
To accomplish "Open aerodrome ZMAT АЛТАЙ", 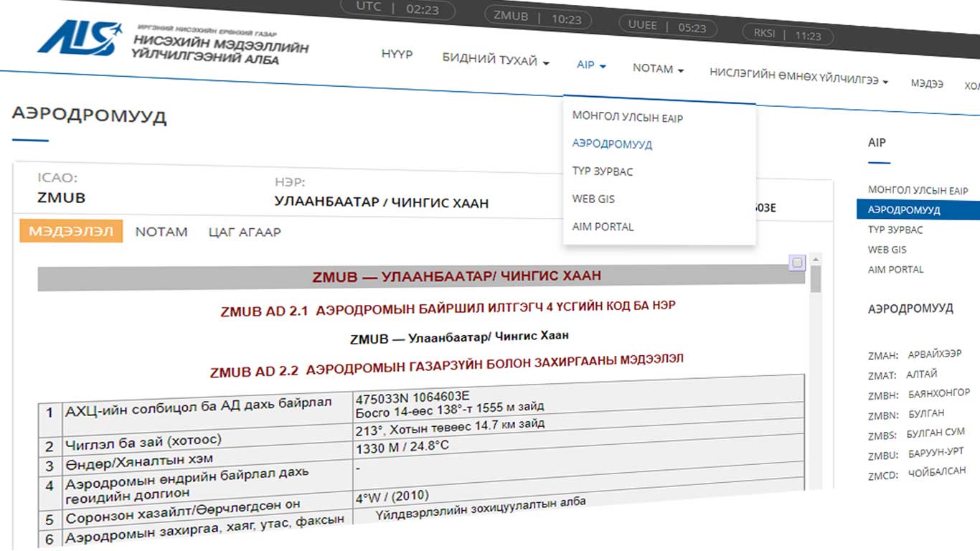I will pyautogui.click(x=903, y=375).
